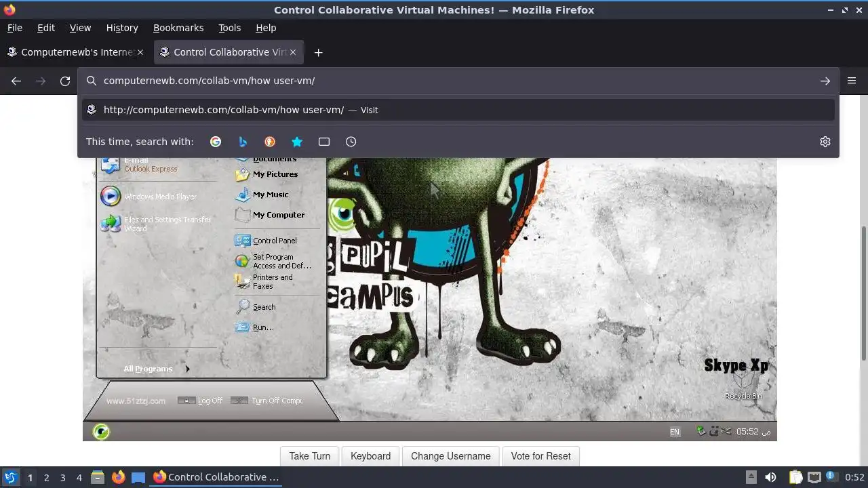Viewport: 868px width, 488px height.
Task: Open Run... in XP start menu
Action: tap(254, 327)
